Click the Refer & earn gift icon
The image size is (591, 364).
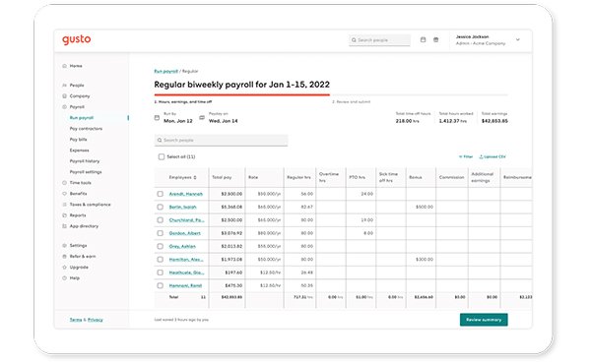(x=64, y=257)
